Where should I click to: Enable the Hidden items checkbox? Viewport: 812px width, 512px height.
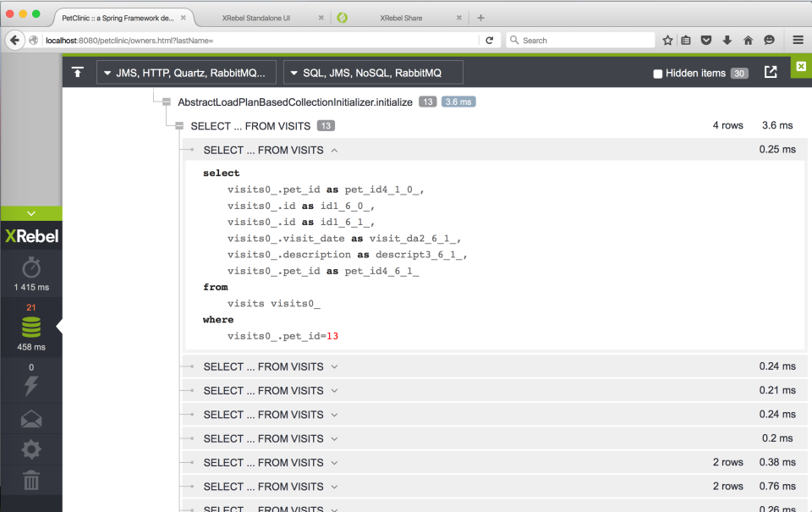(x=657, y=73)
